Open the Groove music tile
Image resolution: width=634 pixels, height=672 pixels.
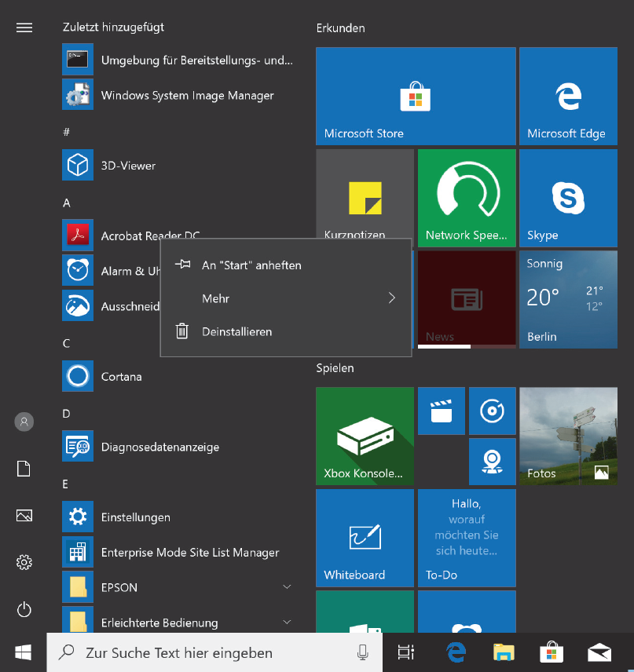coord(493,411)
